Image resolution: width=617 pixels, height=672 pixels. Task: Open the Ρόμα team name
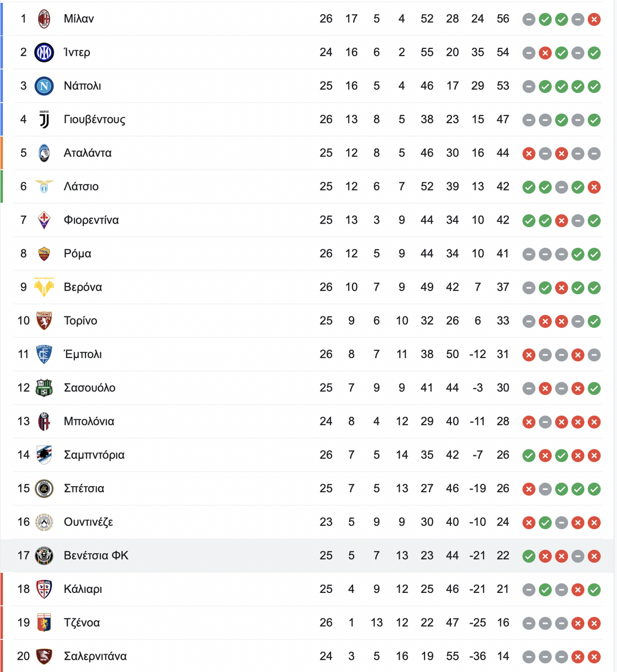pyautogui.click(x=78, y=254)
